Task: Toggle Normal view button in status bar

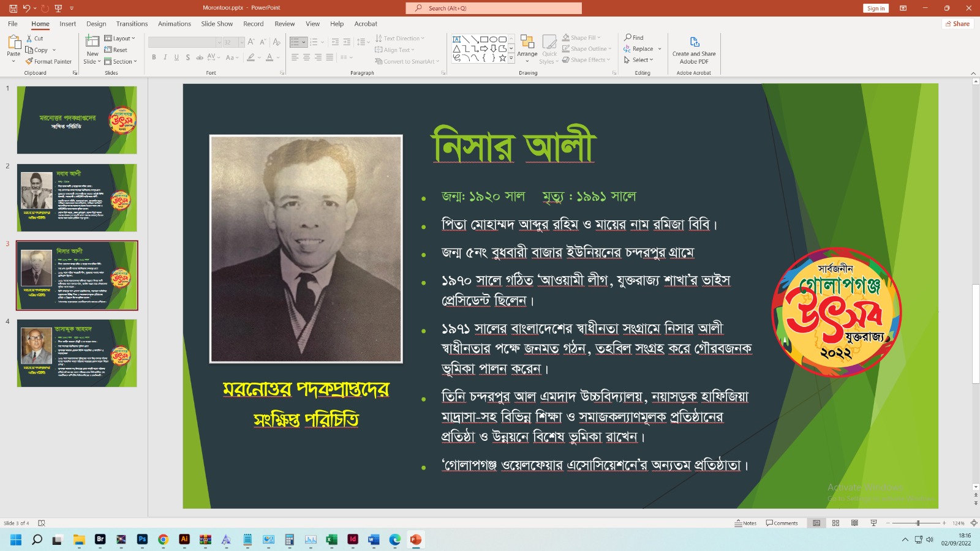Action: (x=816, y=523)
